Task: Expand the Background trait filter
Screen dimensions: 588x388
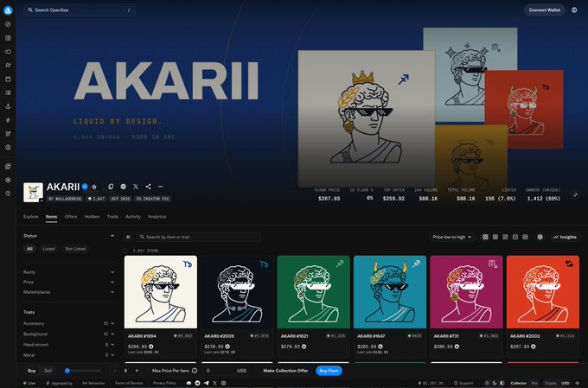Action: tap(68, 334)
